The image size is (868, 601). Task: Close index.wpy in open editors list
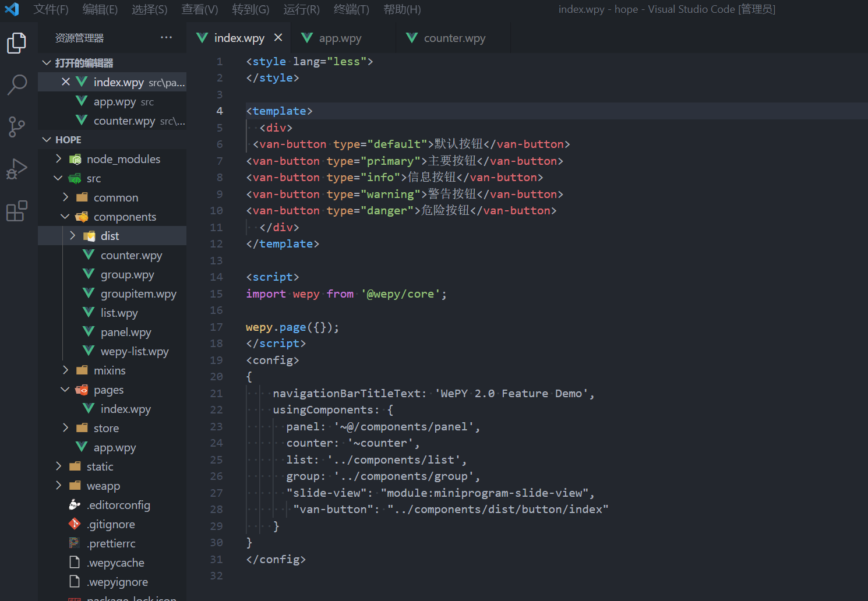coord(66,82)
